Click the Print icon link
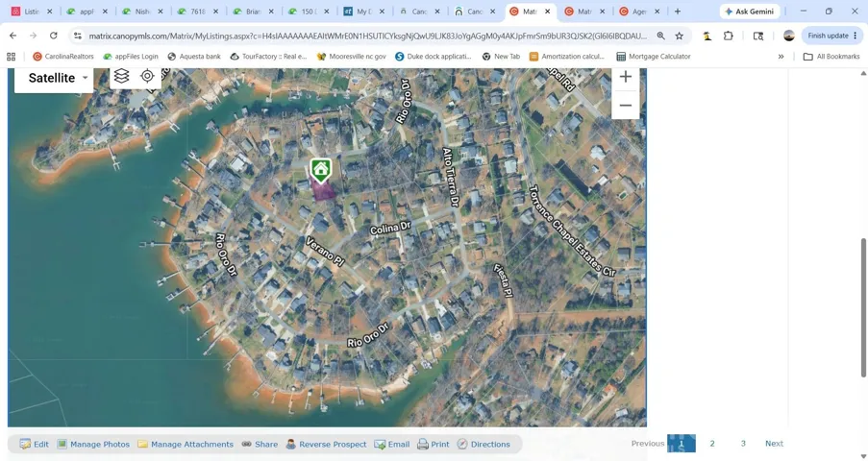The height and width of the screenshot is (461, 868). (433, 444)
